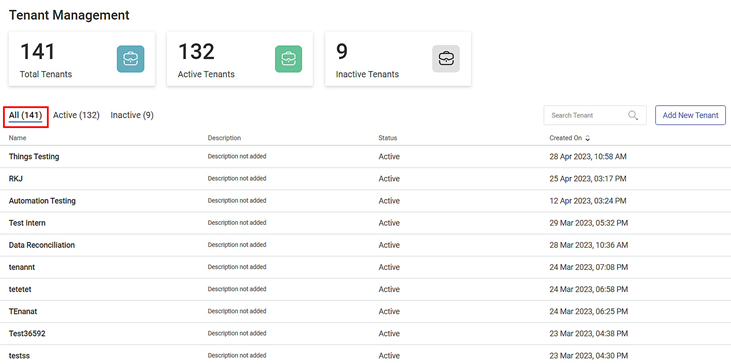Select the RKJ tenant

[366, 179]
